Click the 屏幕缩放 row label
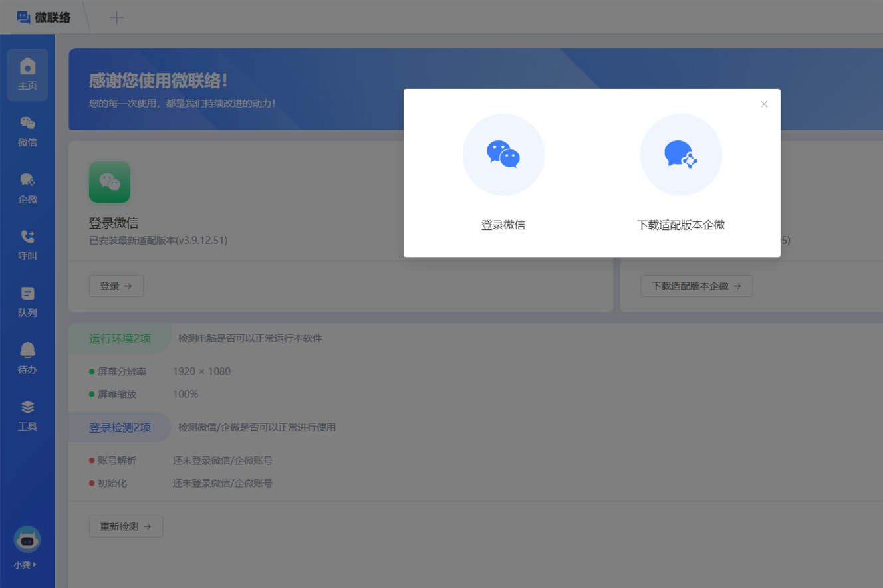The image size is (883, 588). [x=117, y=394]
